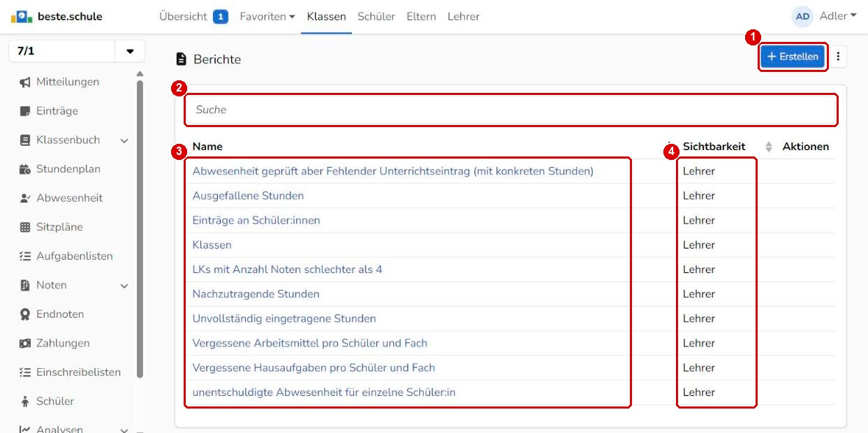The width and height of the screenshot is (868, 433).
Task: Expand the Favoriten dropdown menu
Action: pos(267,16)
